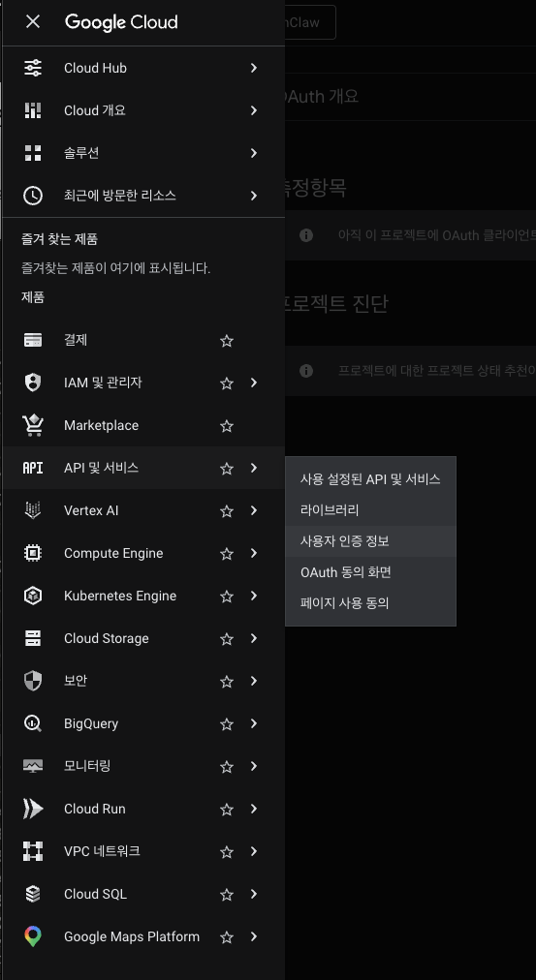Click the Google Maps Platform pin icon
Image resolution: width=536 pixels, height=980 pixels.
pyautogui.click(x=33, y=936)
